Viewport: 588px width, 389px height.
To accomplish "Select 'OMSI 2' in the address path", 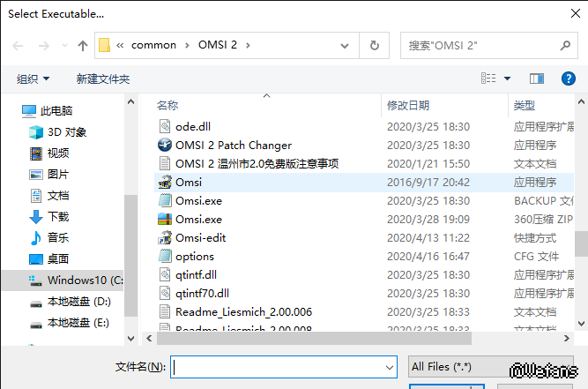I will [218, 45].
